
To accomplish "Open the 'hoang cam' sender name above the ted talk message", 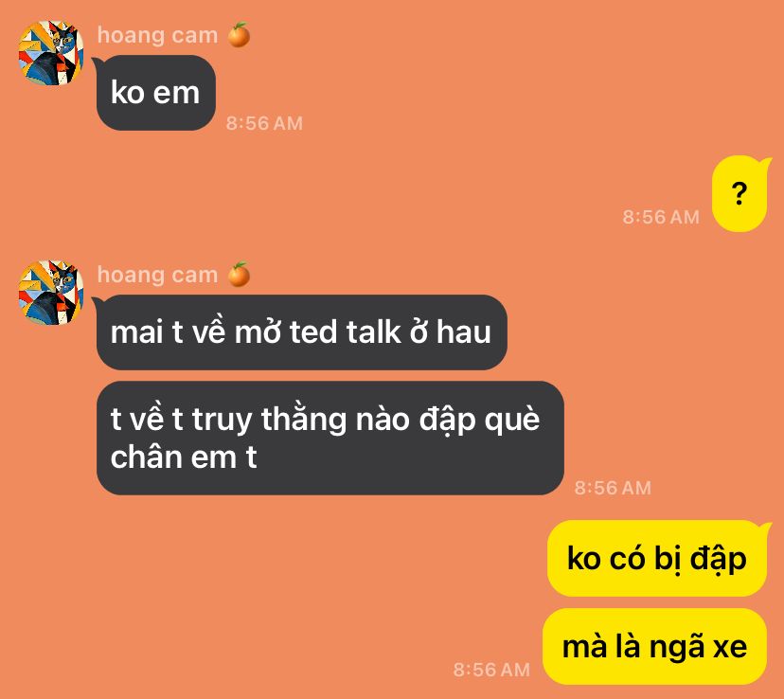I will tap(157, 275).
